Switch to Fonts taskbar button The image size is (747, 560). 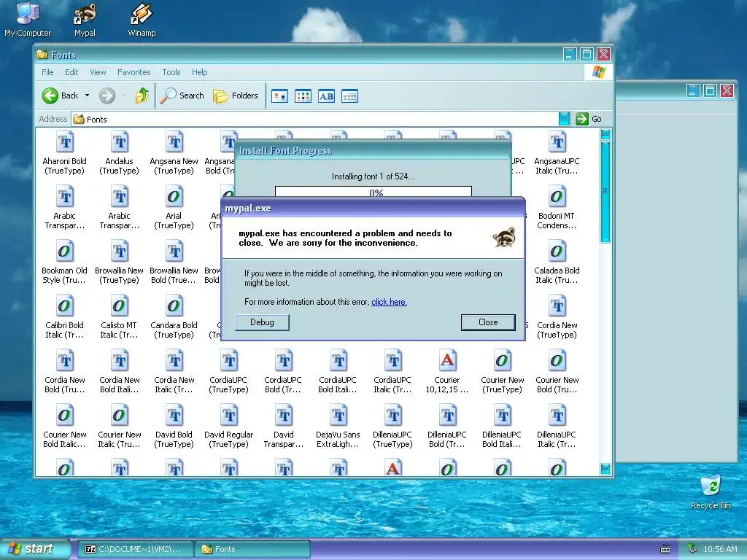tap(252, 549)
